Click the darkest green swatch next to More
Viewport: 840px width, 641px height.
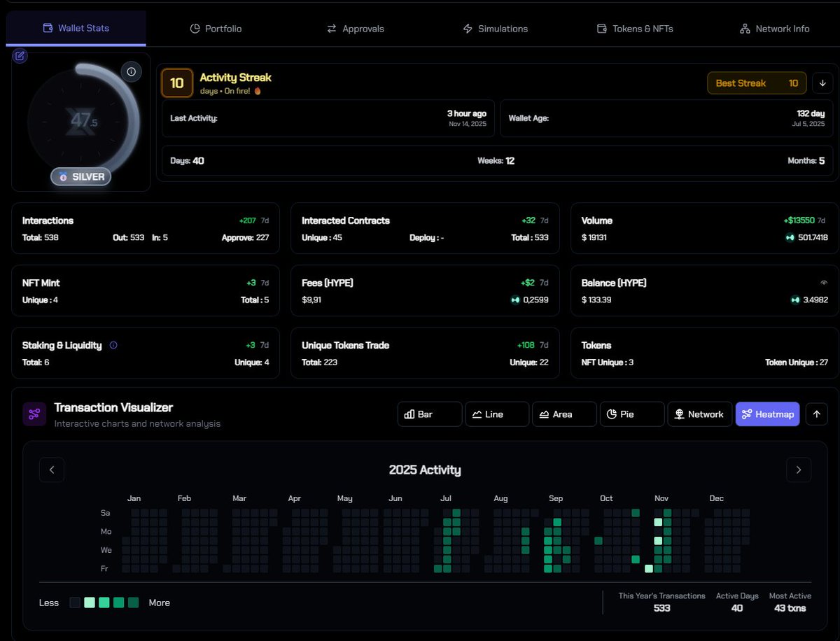pos(133,603)
